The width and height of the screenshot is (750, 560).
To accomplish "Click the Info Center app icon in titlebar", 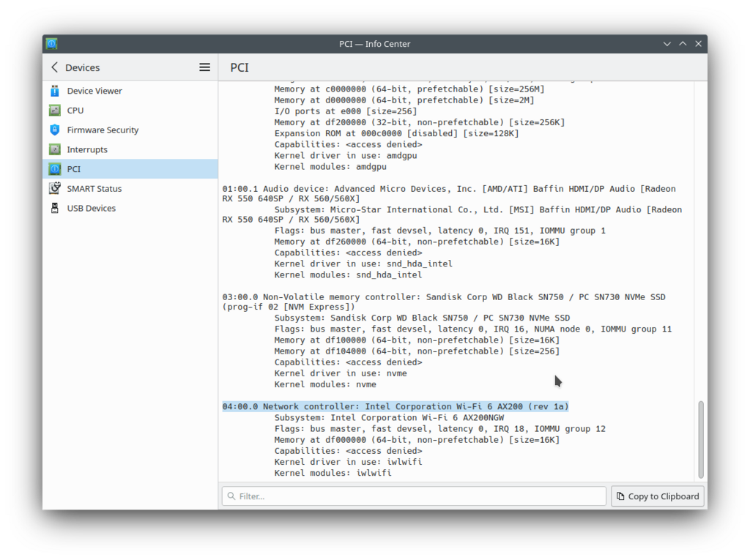I will click(x=52, y=44).
